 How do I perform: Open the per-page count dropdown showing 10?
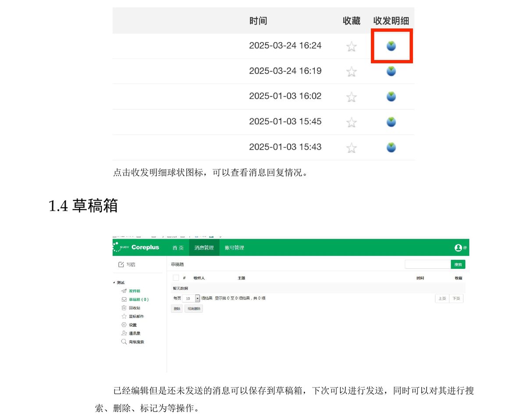click(197, 298)
